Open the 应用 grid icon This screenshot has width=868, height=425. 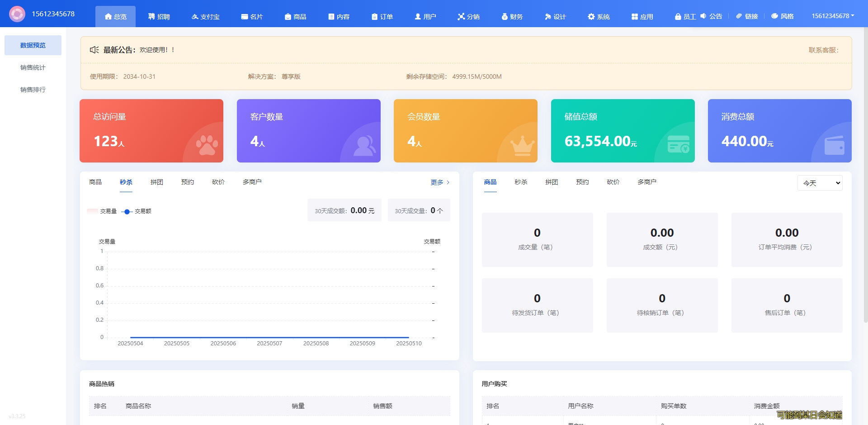635,17
